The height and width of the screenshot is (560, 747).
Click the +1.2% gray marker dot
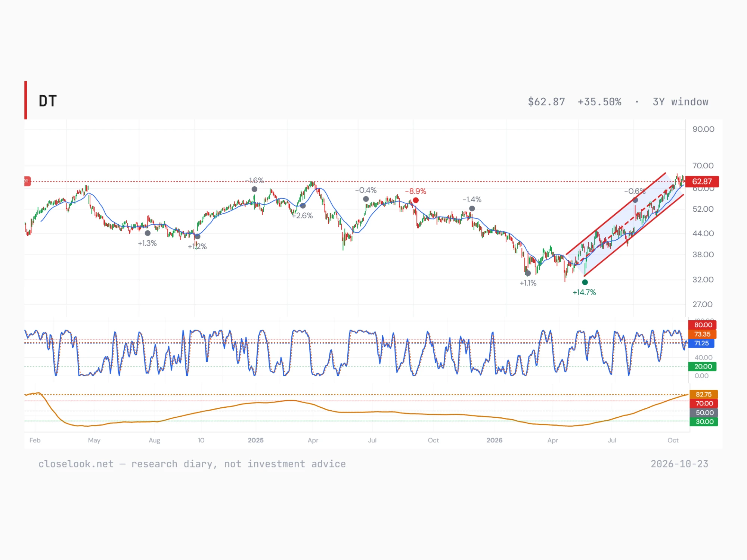pos(198,237)
